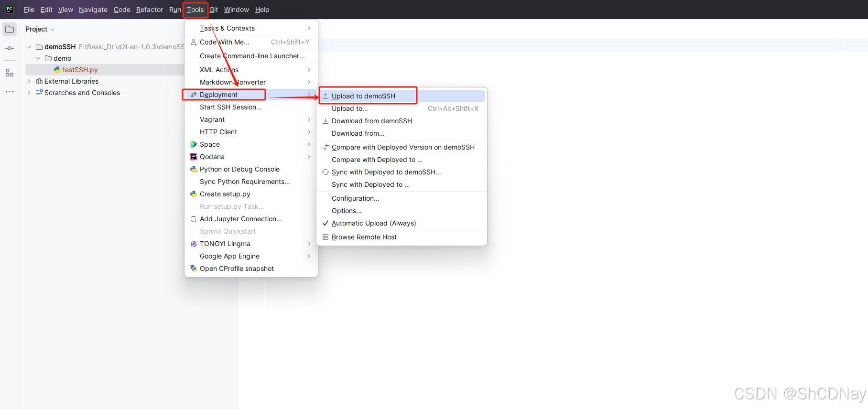Open the Commit tool window icon
This screenshot has width=868, height=409.
click(x=10, y=48)
